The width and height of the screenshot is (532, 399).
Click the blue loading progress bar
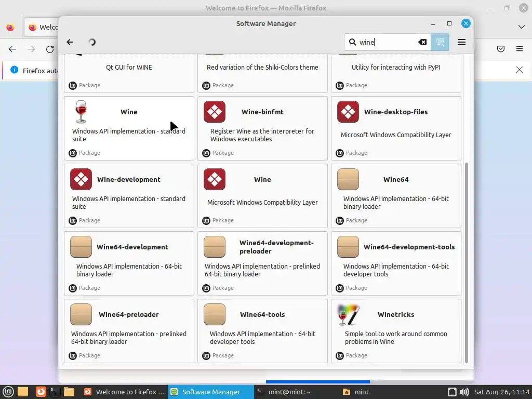[x=318, y=382]
